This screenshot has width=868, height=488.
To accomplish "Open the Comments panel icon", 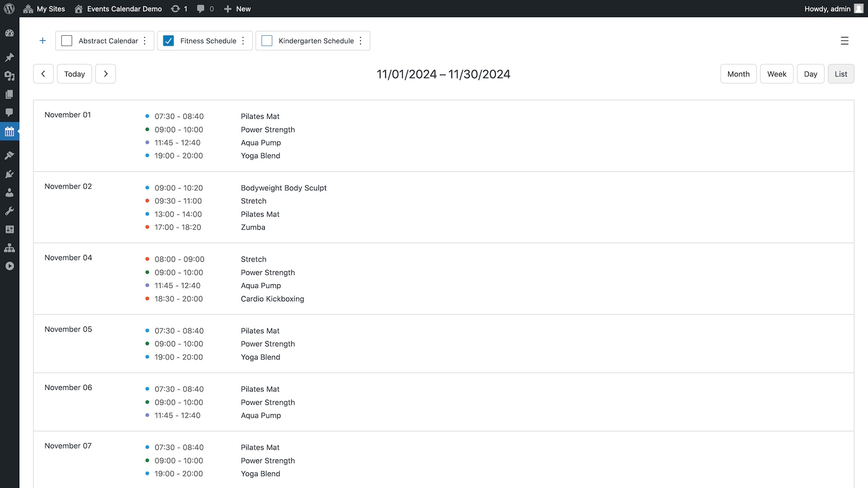I will [9, 113].
